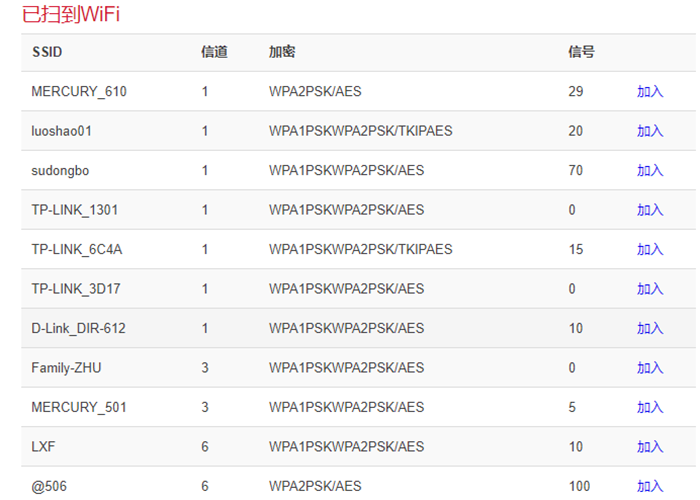This screenshot has width=700, height=500.
Task: Click the channel value in the Family-ZHU row
Action: tap(205, 368)
